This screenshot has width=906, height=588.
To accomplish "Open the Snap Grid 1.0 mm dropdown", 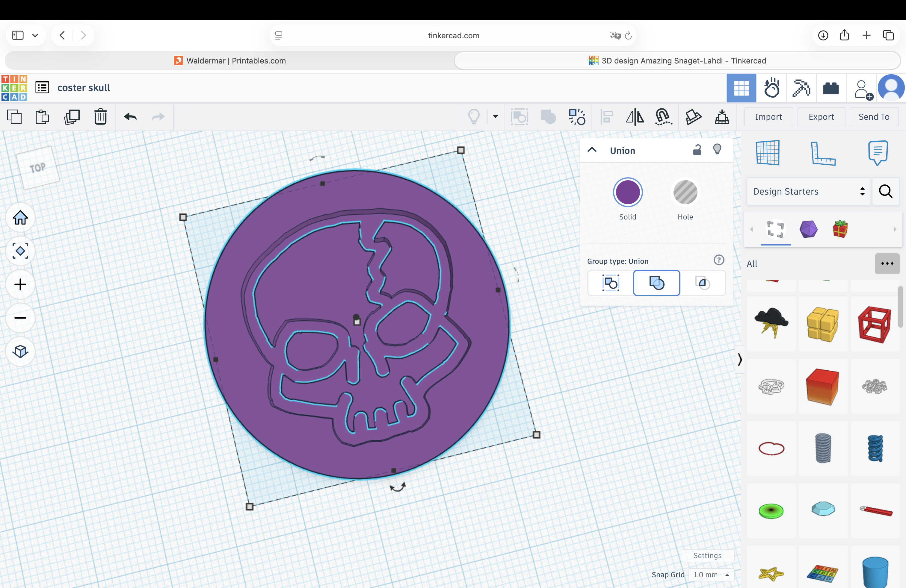I will point(711,575).
